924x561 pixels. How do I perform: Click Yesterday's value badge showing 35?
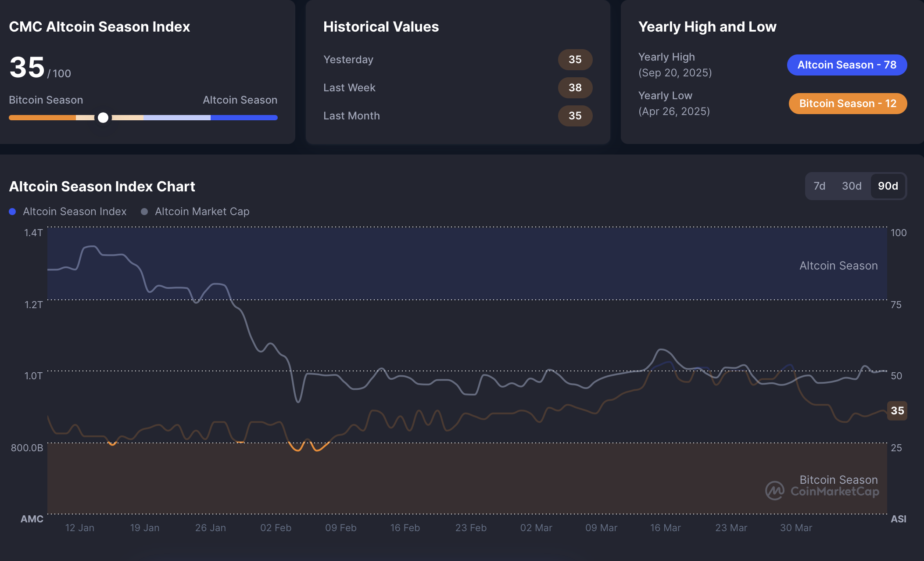(575, 60)
